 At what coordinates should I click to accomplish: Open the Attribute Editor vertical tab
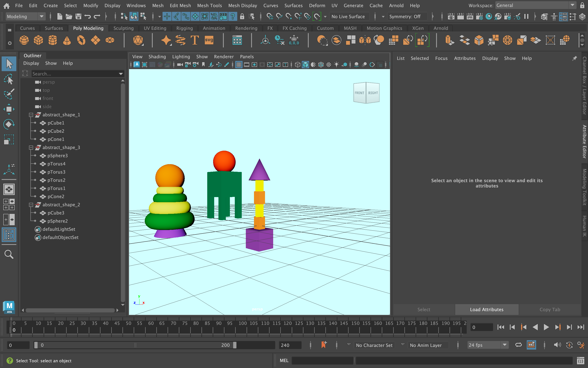click(584, 141)
